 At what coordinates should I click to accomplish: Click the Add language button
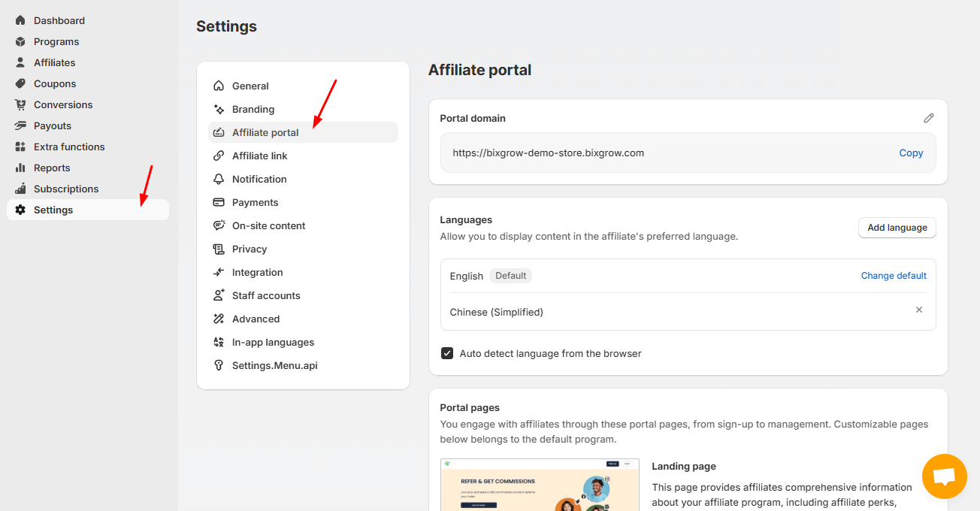(x=897, y=228)
